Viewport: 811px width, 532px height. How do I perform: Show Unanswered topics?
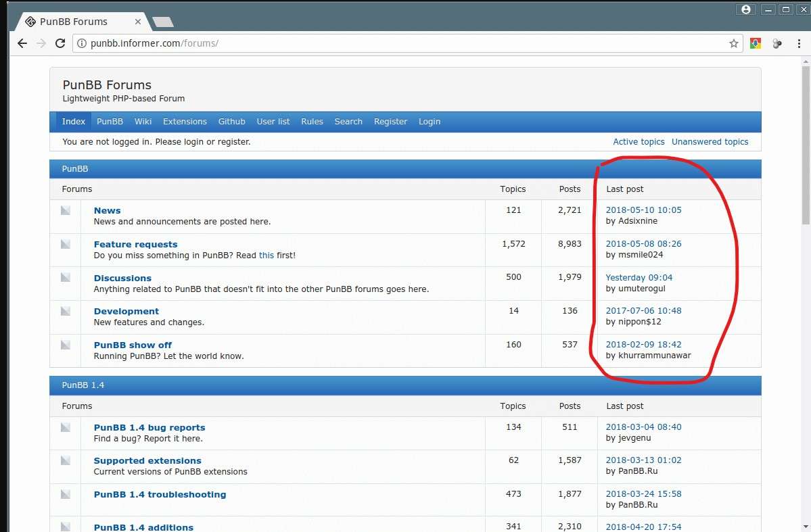click(710, 142)
